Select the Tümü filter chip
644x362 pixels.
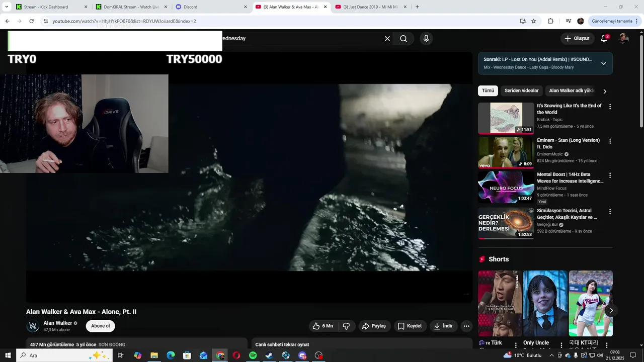(x=488, y=91)
